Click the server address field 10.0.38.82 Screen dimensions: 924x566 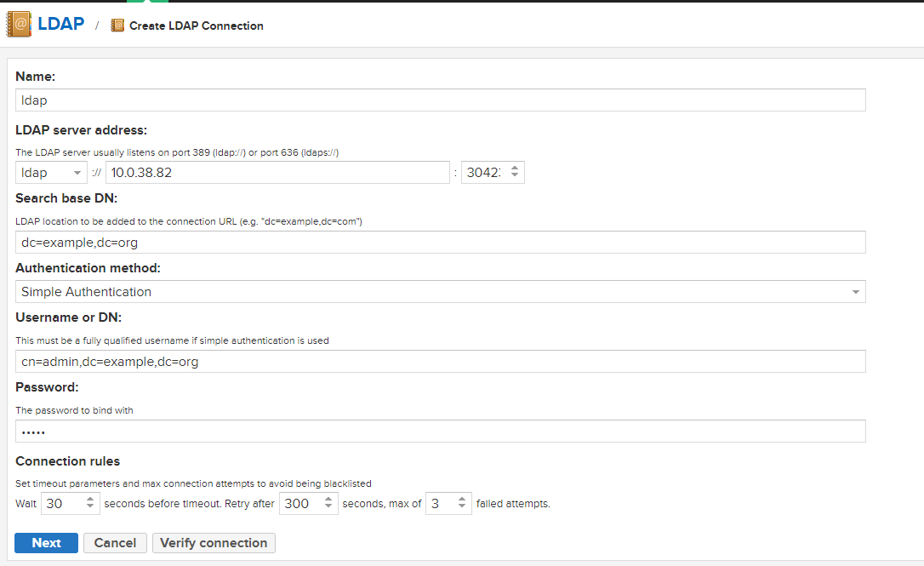pos(277,173)
